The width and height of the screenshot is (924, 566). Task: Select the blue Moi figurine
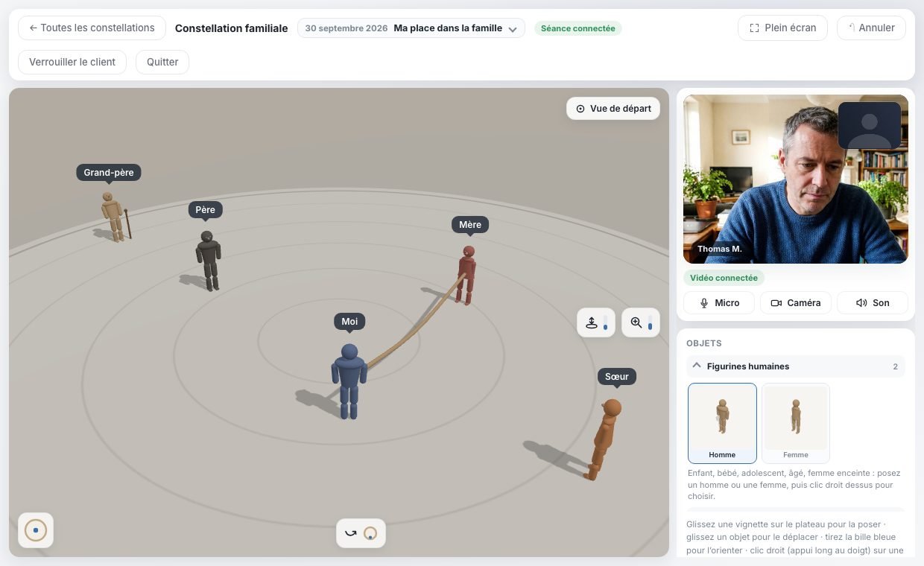(349, 381)
